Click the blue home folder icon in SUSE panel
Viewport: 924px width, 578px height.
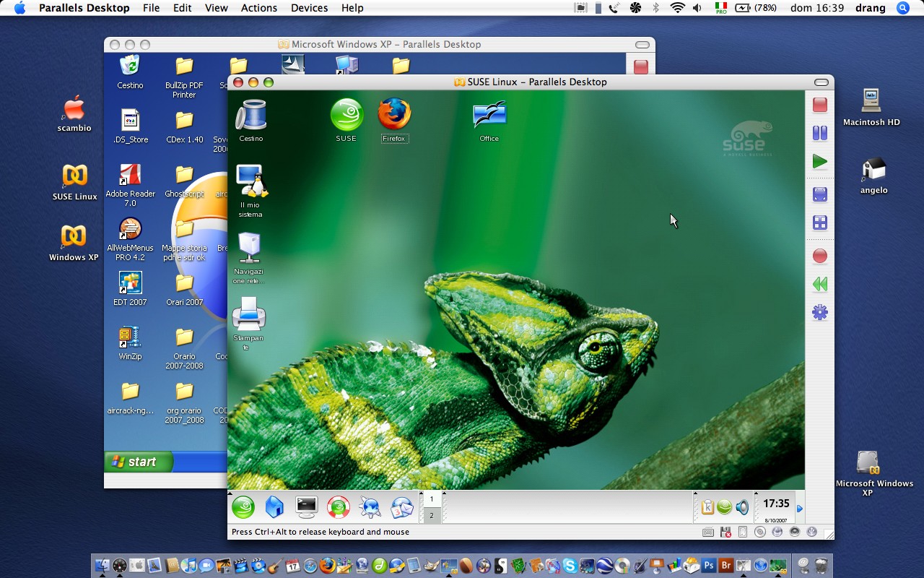(x=274, y=507)
